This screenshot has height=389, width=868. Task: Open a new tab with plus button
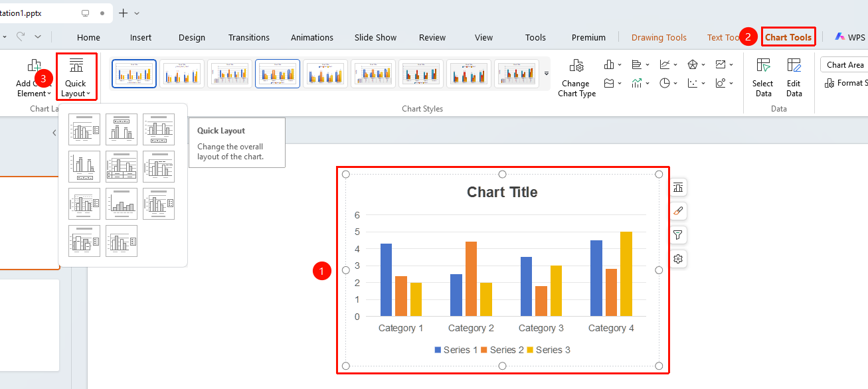pyautogui.click(x=123, y=13)
